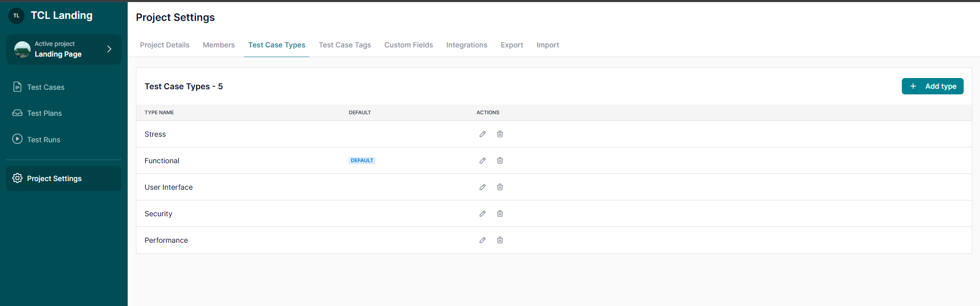Click the Landing Page project thumbnail
Viewport: 980px width, 306px height.
tap(22, 49)
